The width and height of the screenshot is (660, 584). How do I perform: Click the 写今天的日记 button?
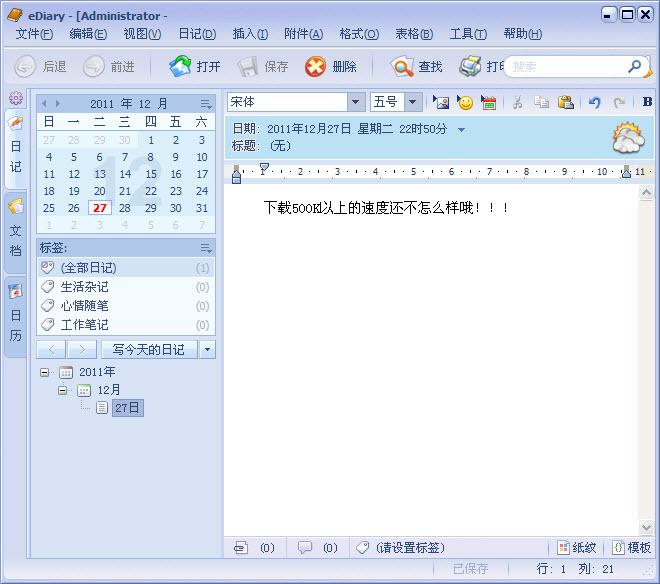coord(148,349)
